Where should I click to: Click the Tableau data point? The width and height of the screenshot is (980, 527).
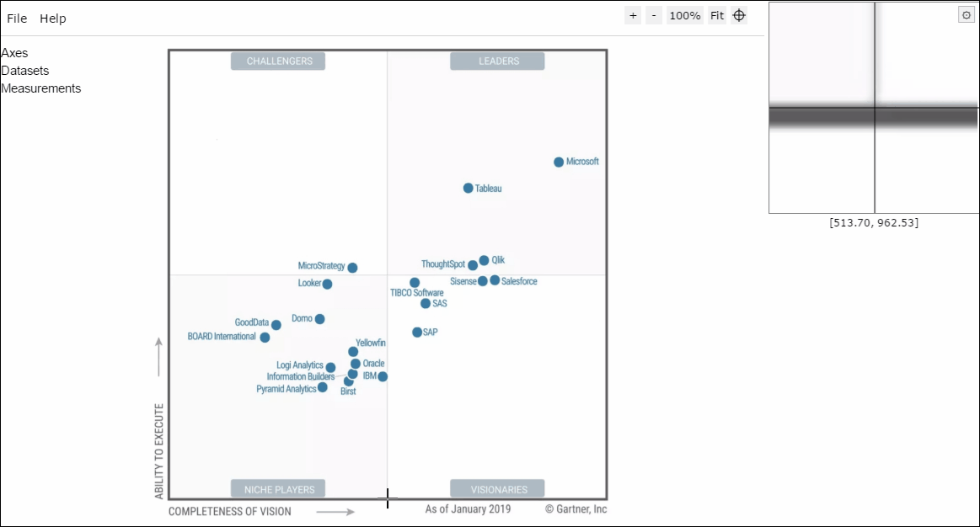coord(469,188)
